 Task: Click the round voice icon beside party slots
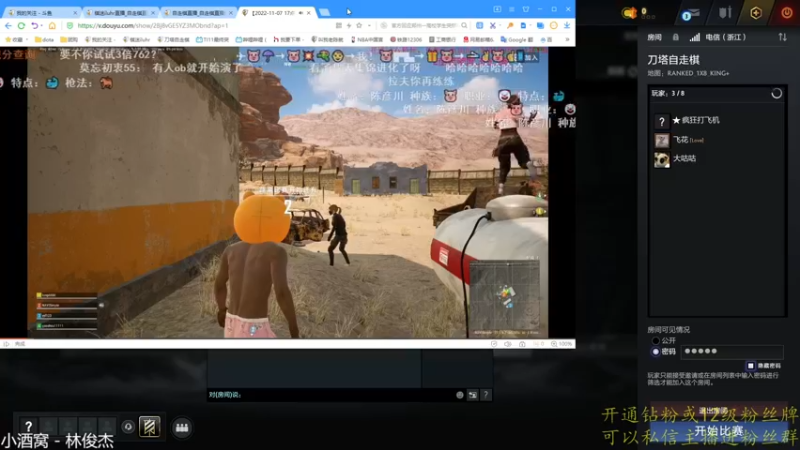[128, 427]
